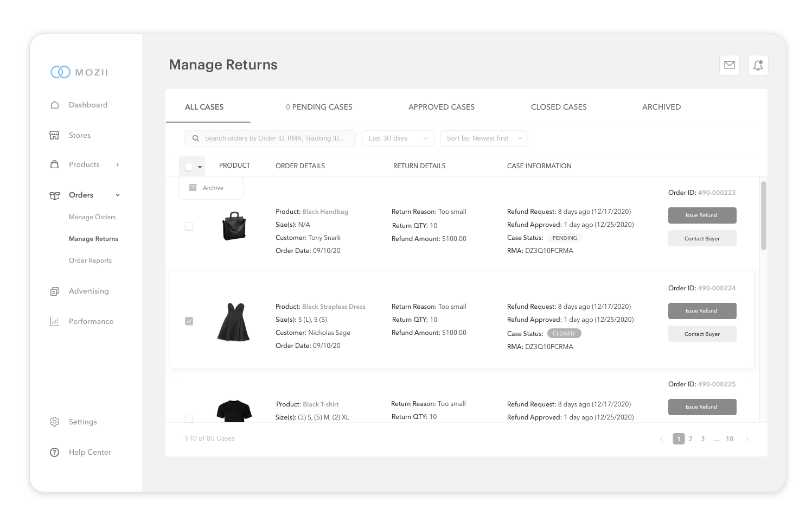812x521 pixels.
Task: Open Black T-shirt product link
Action: click(x=321, y=404)
